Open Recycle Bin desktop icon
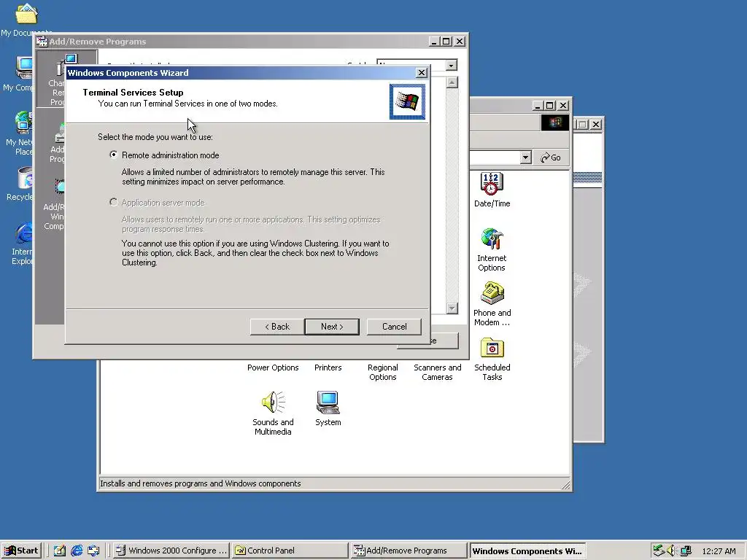This screenshot has height=560, width=747. coord(25,177)
